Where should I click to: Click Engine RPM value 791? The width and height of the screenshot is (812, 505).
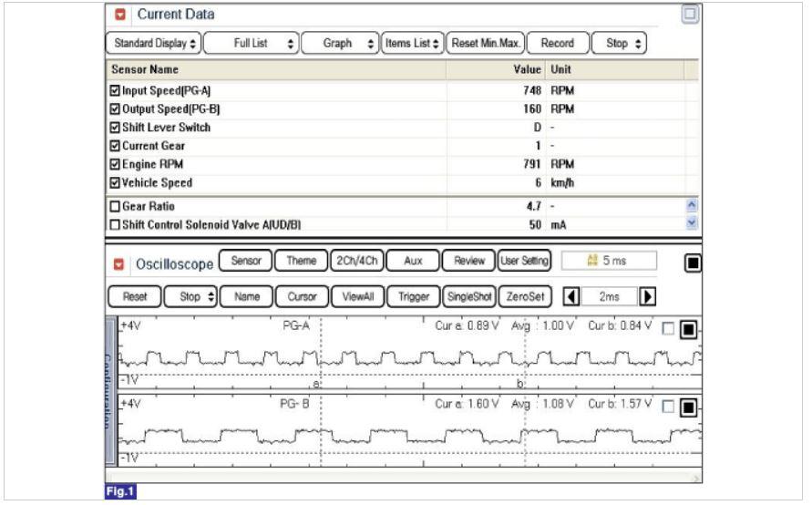pyautogui.click(x=532, y=164)
